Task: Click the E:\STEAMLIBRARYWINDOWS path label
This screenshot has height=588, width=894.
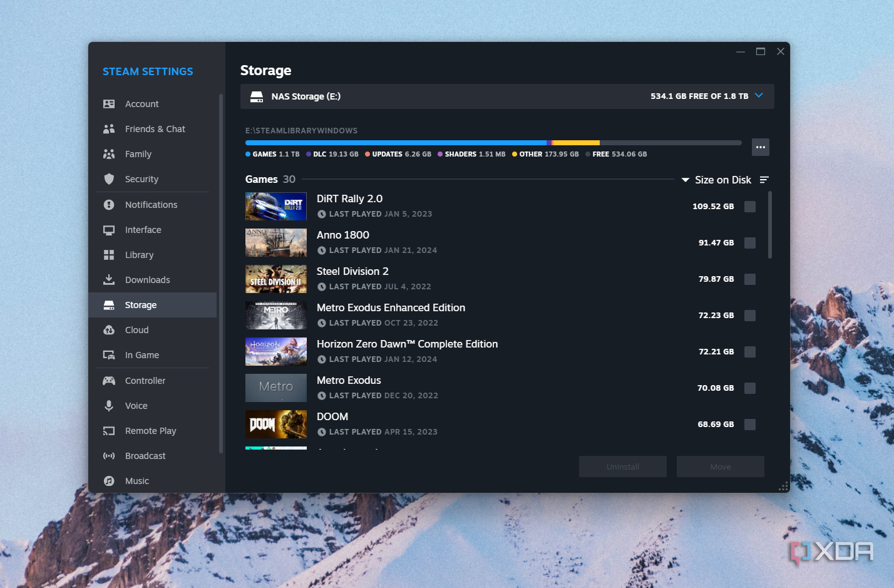Action: [301, 131]
